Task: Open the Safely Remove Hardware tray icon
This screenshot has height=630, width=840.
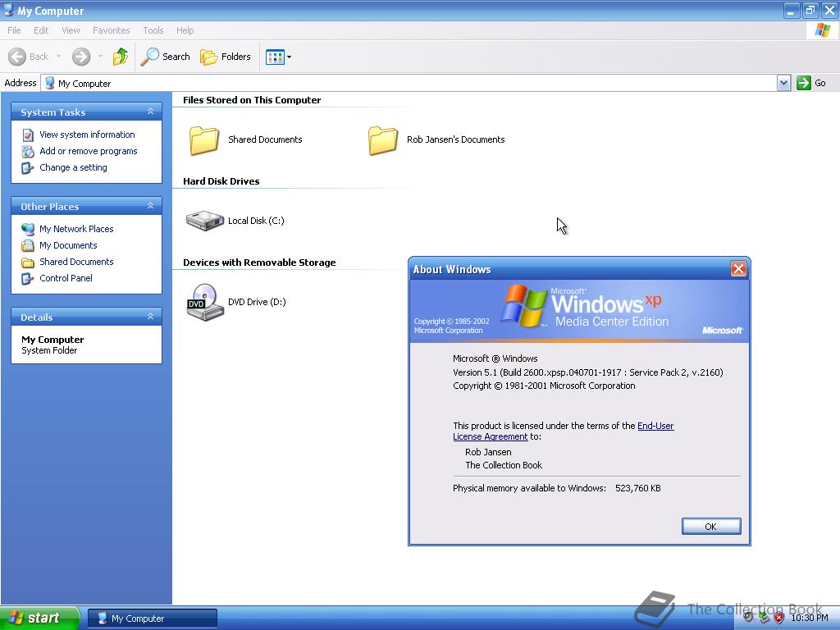Action: (x=764, y=617)
